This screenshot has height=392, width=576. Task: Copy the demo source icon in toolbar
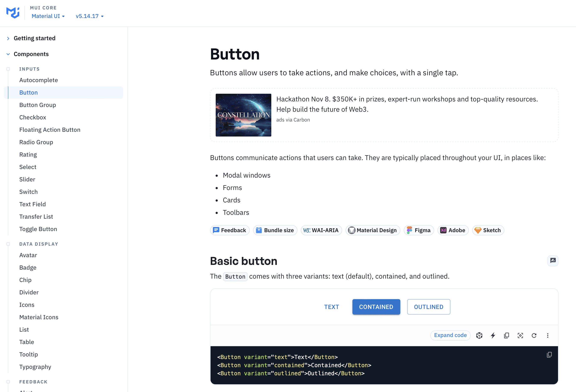[507, 335]
